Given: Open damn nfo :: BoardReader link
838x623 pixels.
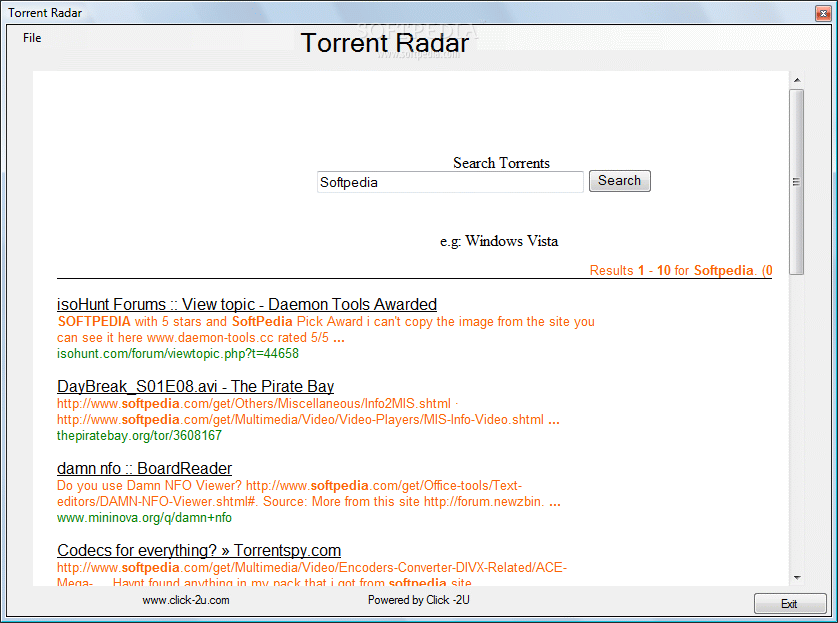Looking at the screenshot, I should (144, 469).
